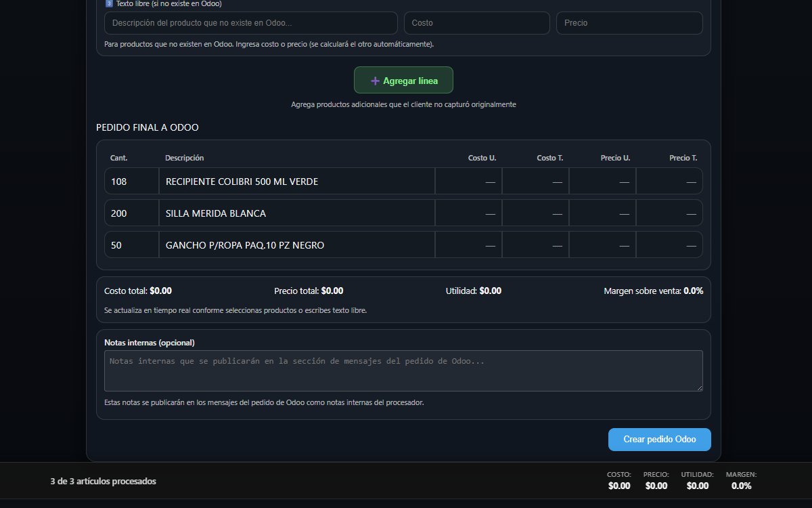Click the resize handle of the notes textarea
This screenshot has height=508, width=812.
click(x=700, y=387)
